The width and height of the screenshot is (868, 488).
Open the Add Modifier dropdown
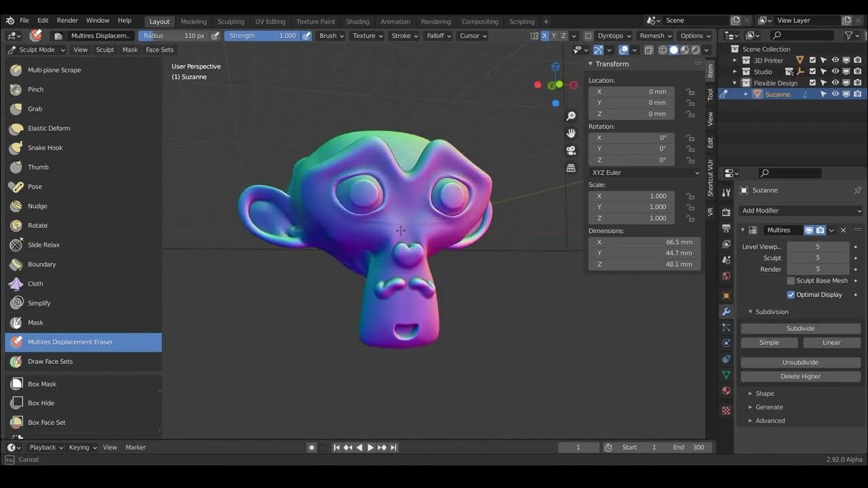pyautogui.click(x=801, y=211)
